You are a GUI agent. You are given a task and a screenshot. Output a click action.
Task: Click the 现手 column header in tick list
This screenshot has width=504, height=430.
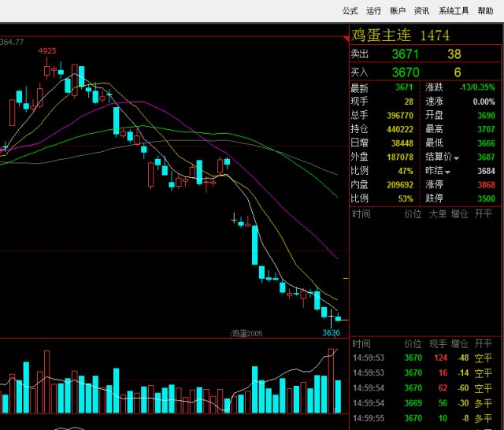(438, 344)
